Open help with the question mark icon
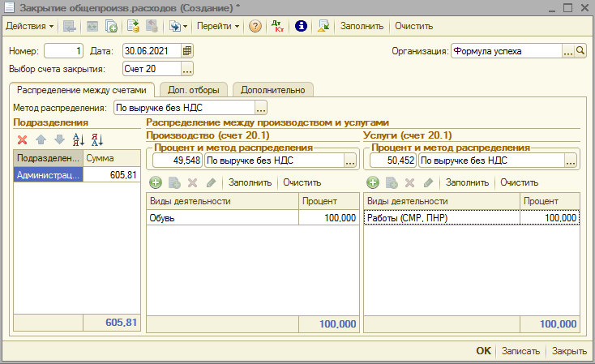595x364 pixels. 255,26
